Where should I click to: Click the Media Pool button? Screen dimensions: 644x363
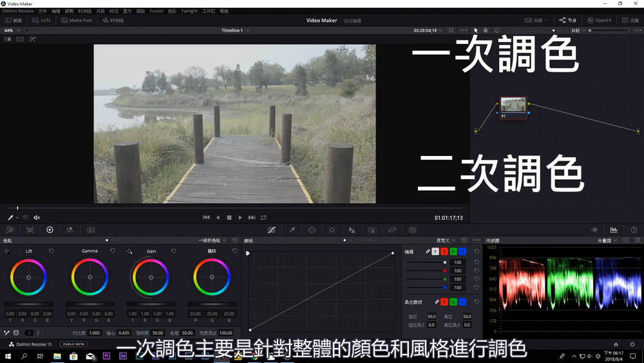[76, 20]
